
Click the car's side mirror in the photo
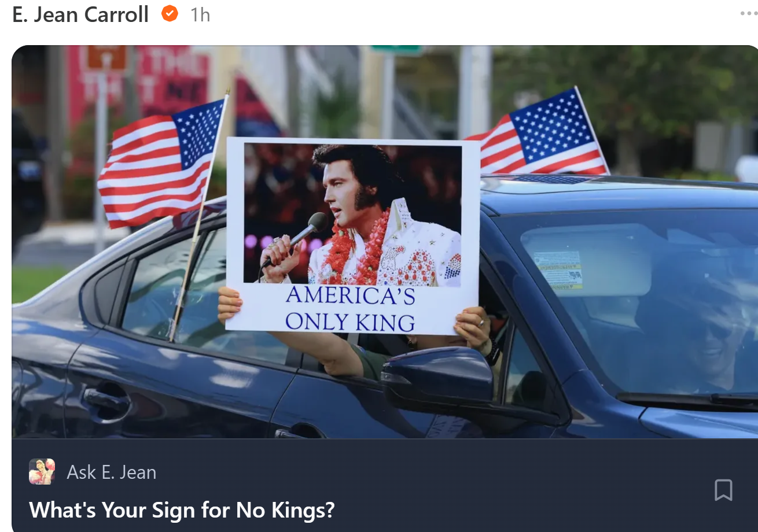(438, 376)
